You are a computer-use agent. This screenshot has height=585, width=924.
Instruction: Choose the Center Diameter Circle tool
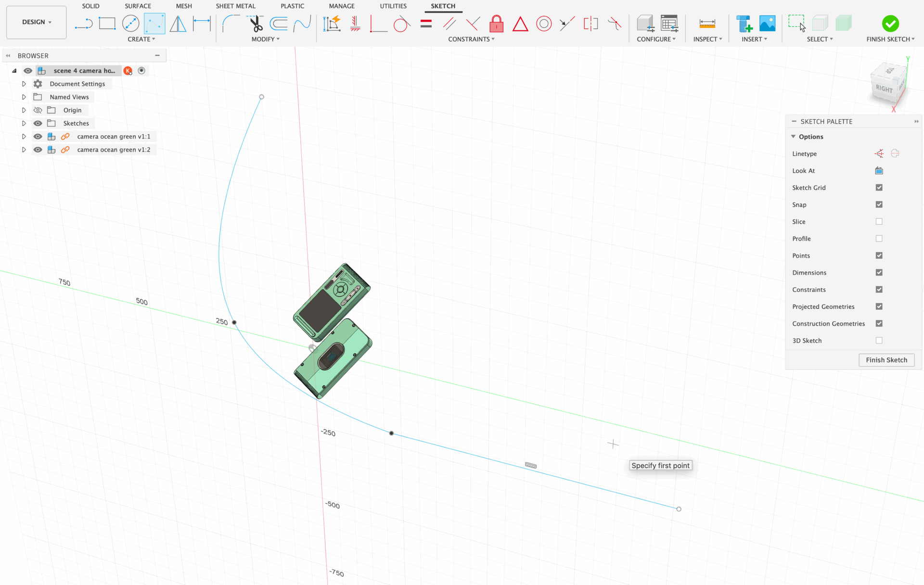(130, 23)
